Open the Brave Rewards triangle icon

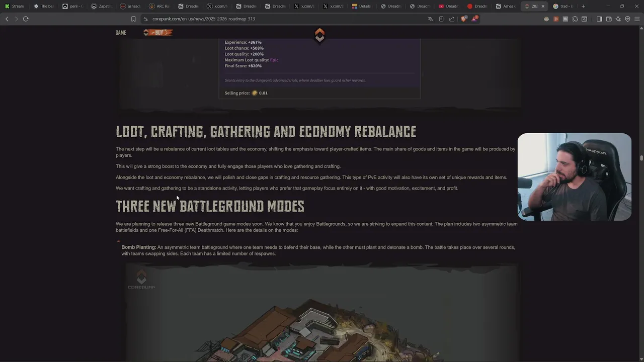point(474,19)
